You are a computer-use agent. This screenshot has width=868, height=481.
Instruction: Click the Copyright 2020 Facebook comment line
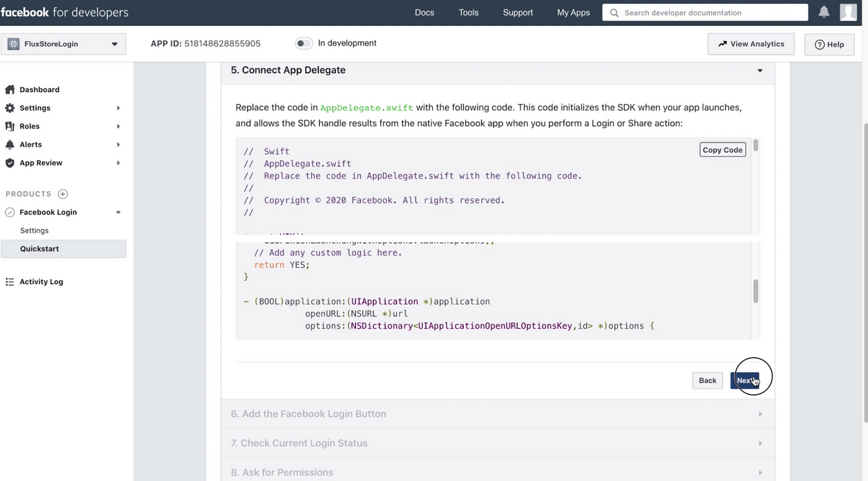[374, 200]
